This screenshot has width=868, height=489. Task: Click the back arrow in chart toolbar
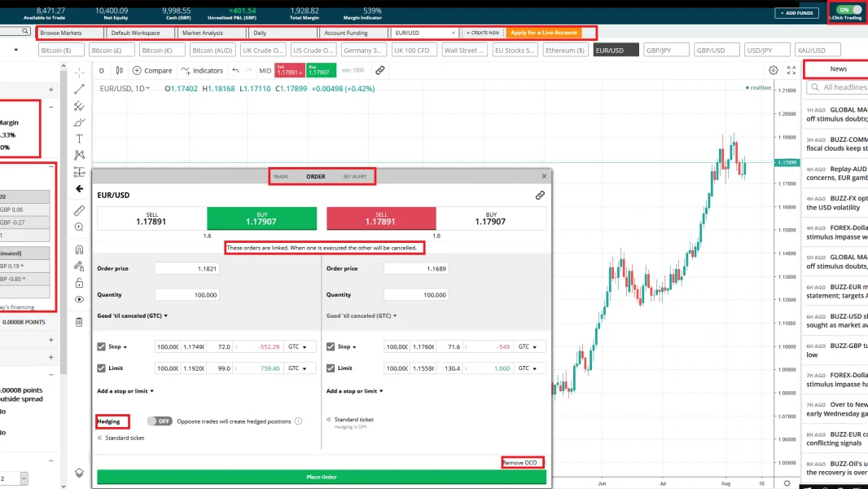(79, 189)
